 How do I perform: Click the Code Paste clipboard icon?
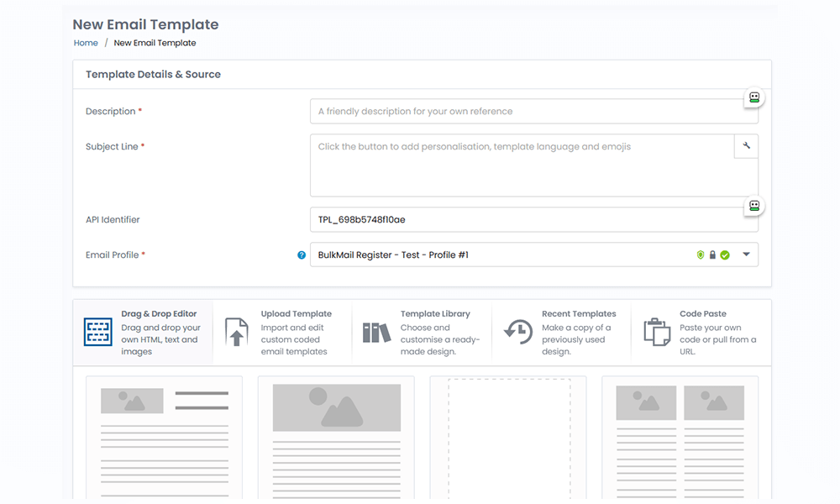(657, 332)
